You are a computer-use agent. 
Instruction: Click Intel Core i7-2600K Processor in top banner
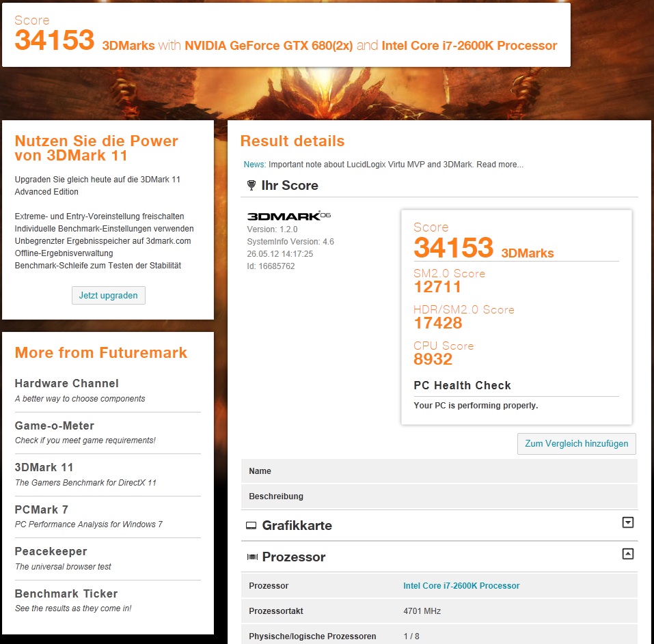point(469,46)
